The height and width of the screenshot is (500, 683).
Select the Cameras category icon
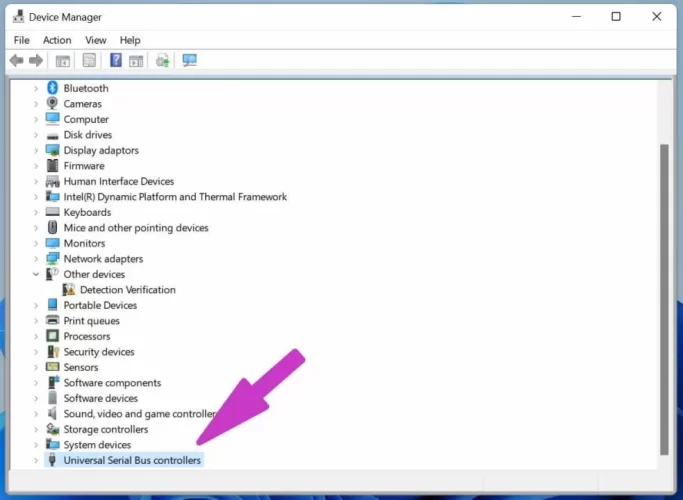[x=53, y=104]
